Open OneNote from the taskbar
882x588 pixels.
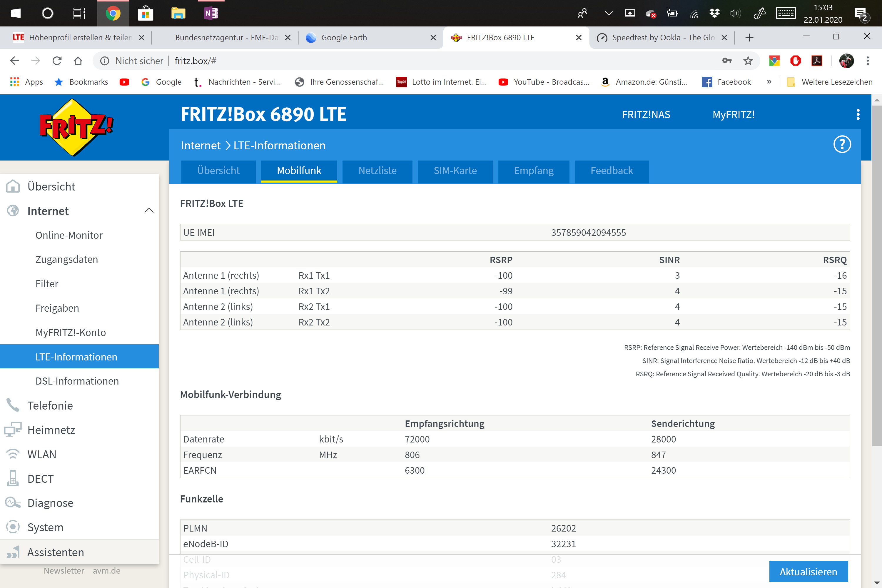point(211,14)
